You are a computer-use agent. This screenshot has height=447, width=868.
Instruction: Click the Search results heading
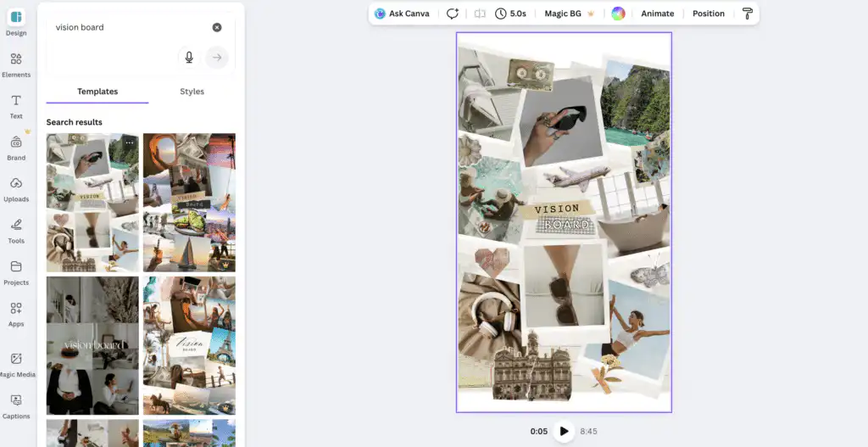[75, 122]
